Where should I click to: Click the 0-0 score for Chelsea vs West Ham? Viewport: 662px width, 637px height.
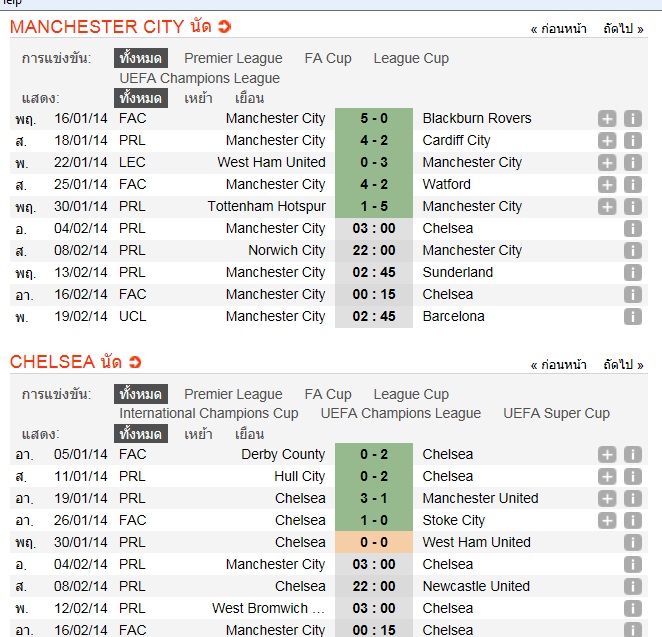[x=373, y=542]
